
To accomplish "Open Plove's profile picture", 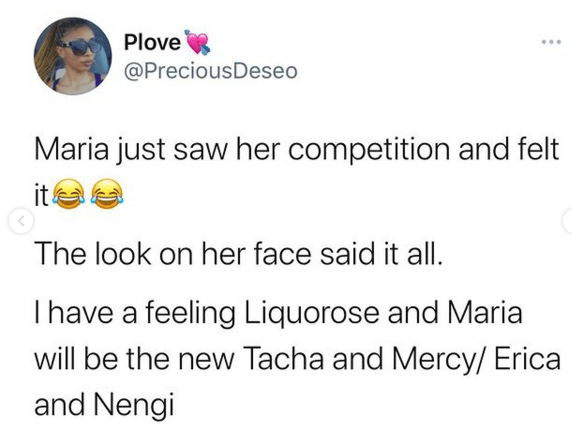I will [73, 56].
